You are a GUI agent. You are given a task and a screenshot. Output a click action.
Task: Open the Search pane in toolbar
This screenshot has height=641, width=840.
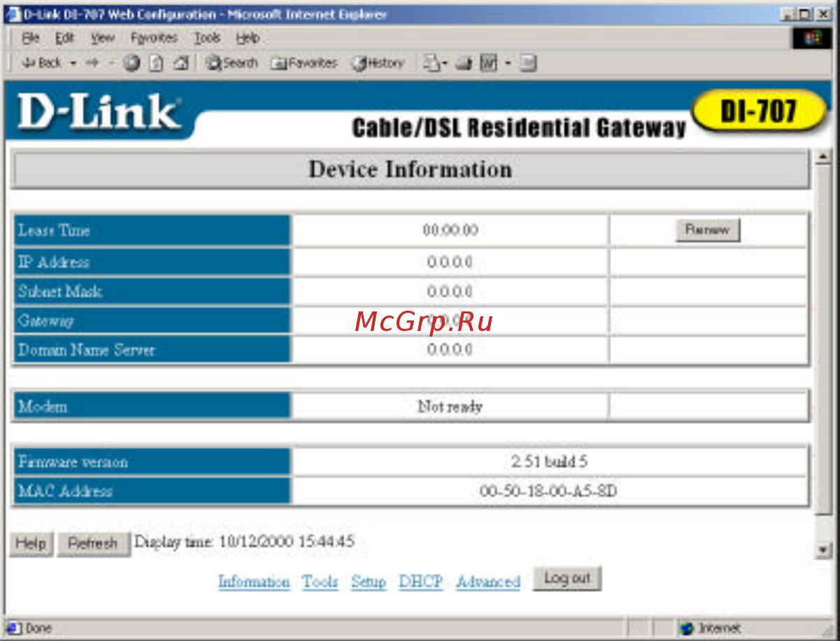pyautogui.click(x=232, y=63)
